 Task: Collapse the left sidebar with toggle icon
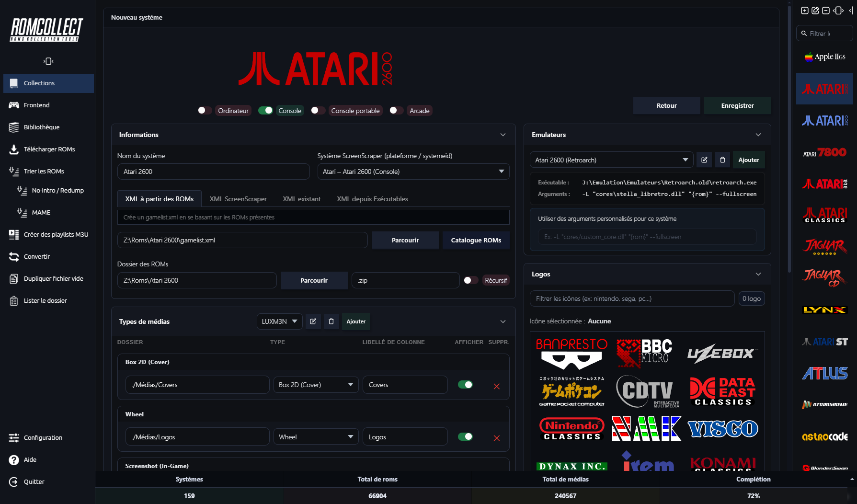[48, 61]
